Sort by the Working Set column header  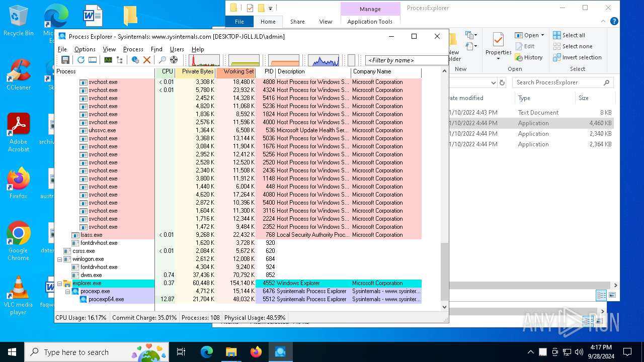click(x=236, y=72)
